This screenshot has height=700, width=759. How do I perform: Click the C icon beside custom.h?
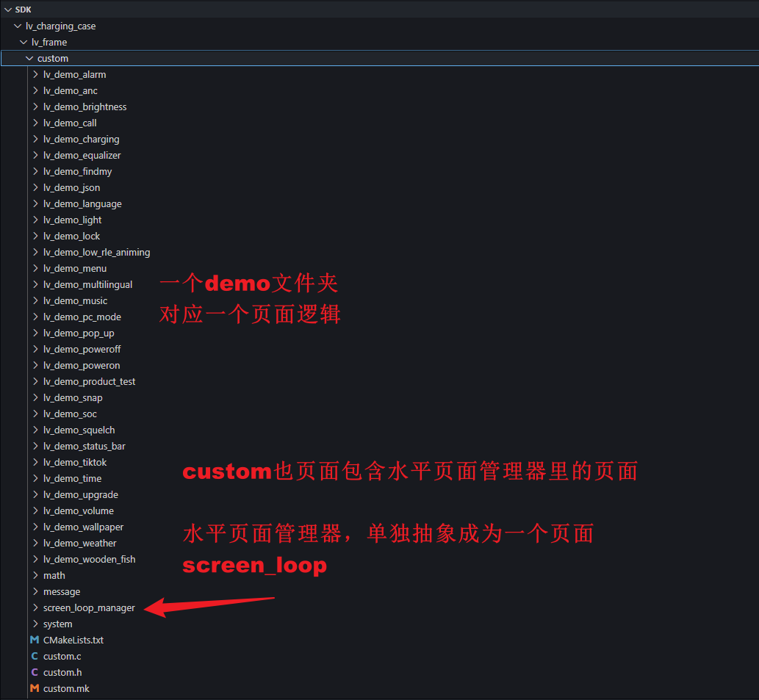(35, 672)
